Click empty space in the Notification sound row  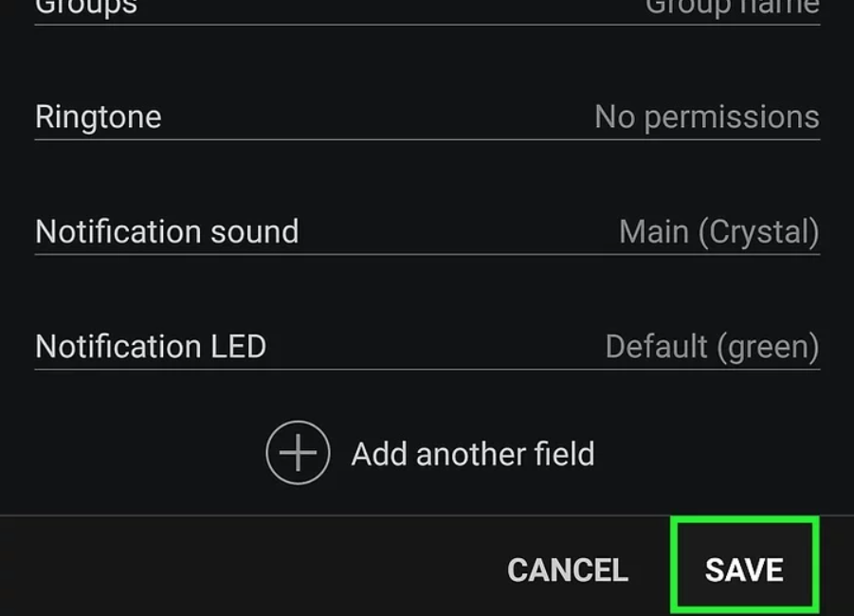click(x=455, y=232)
